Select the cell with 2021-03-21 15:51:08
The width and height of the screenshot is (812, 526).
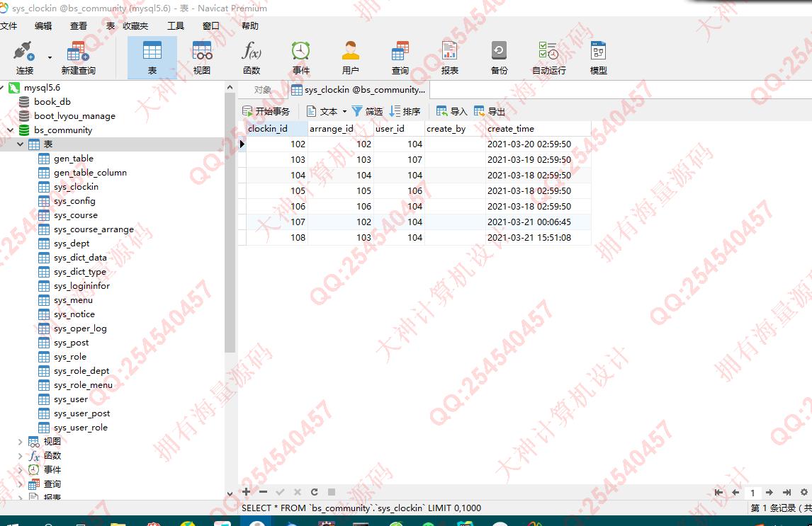tap(538, 237)
